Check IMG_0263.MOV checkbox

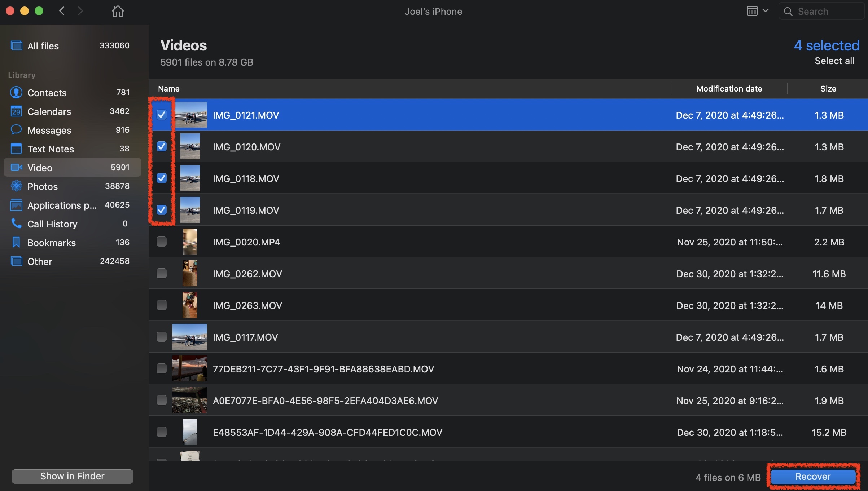point(162,305)
